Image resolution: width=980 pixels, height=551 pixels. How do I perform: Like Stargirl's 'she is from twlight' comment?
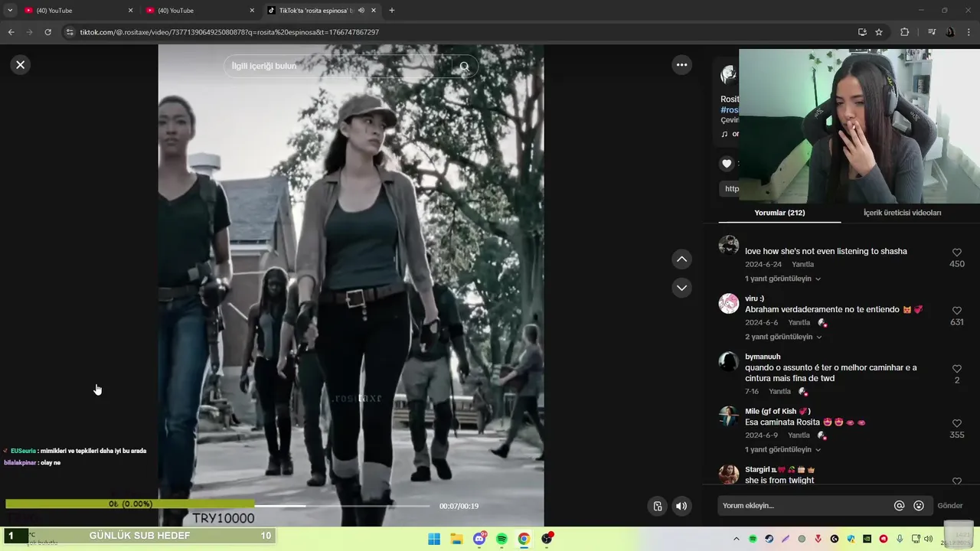[957, 481]
